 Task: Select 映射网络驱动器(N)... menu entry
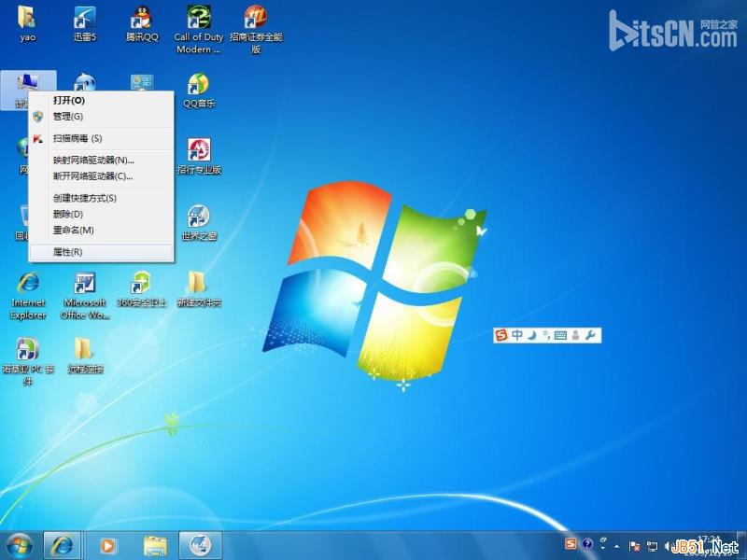[x=93, y=161]
